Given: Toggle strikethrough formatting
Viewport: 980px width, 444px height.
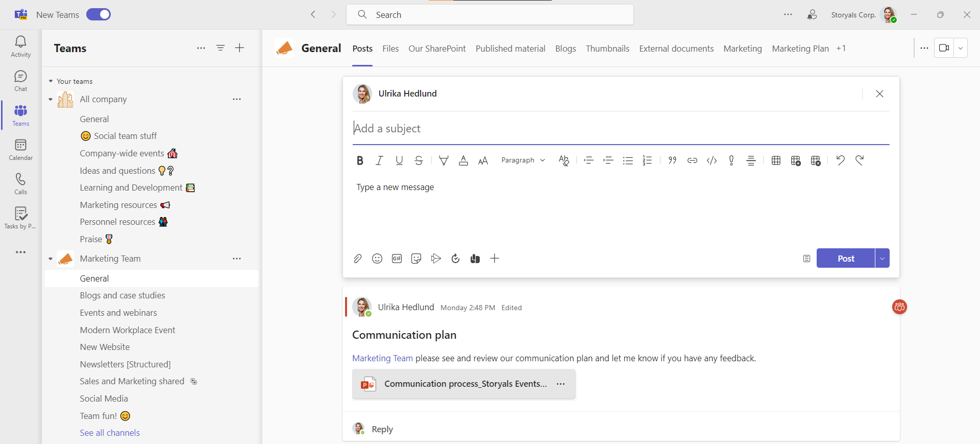Looking at the screenshot, I should [x=419, y=160].
